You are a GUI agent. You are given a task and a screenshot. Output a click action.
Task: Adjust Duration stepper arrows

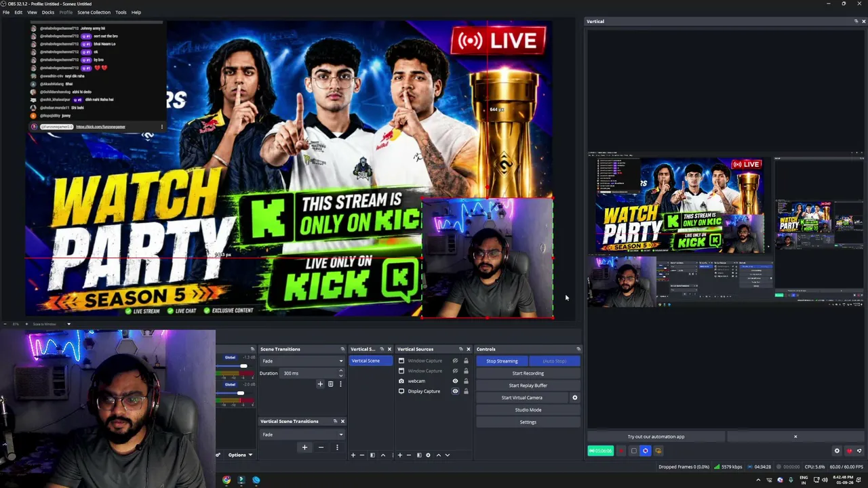pos(340,373)
